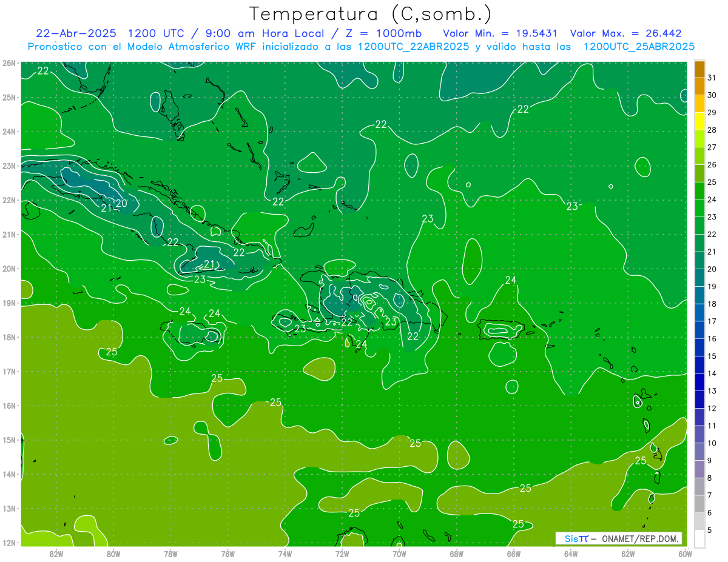This screenshot has height=562, width=728.
Task: Click the 26N latitude axis label
Action: (9, 63)
